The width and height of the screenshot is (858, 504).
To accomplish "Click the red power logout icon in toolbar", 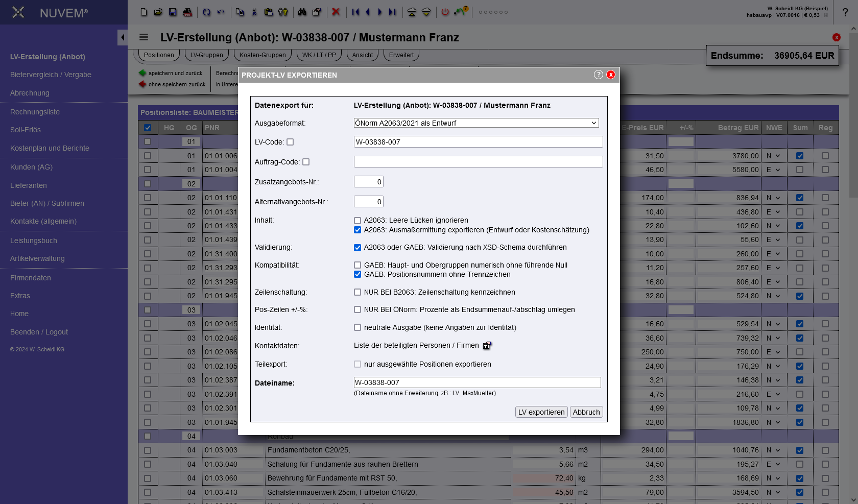I will pos(445,12).
